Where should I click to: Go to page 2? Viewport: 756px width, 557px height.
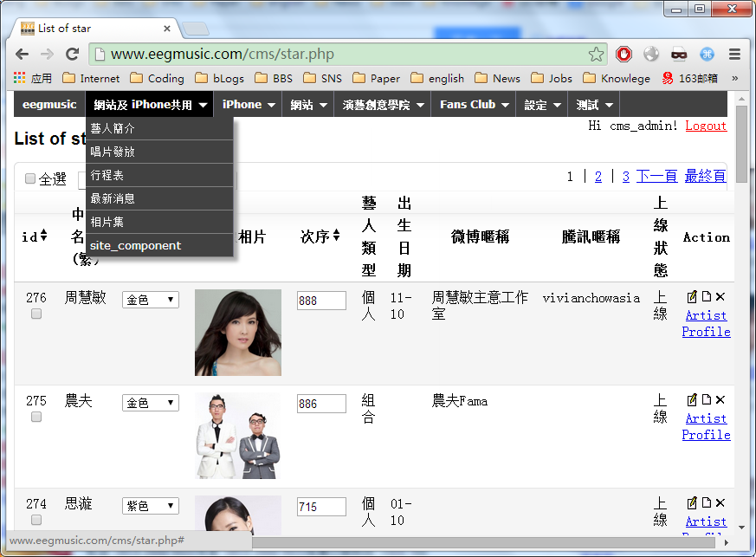598,177
